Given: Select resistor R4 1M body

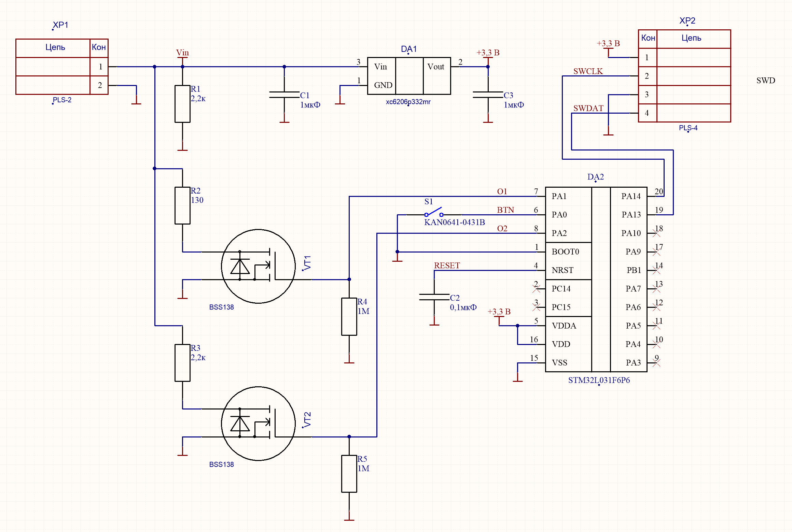Looking at the screenshot, I should (x=349, y=317).
